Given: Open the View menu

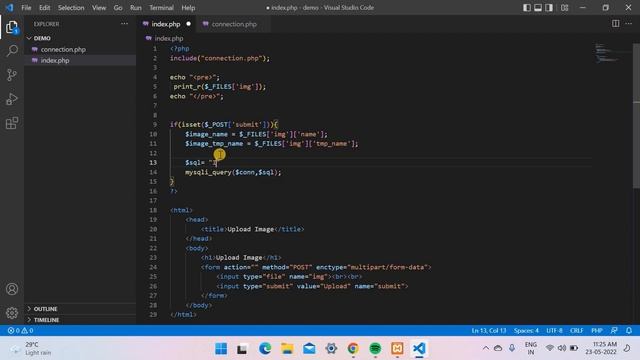Looking at the screenshot, I should [x=99, y=7].
